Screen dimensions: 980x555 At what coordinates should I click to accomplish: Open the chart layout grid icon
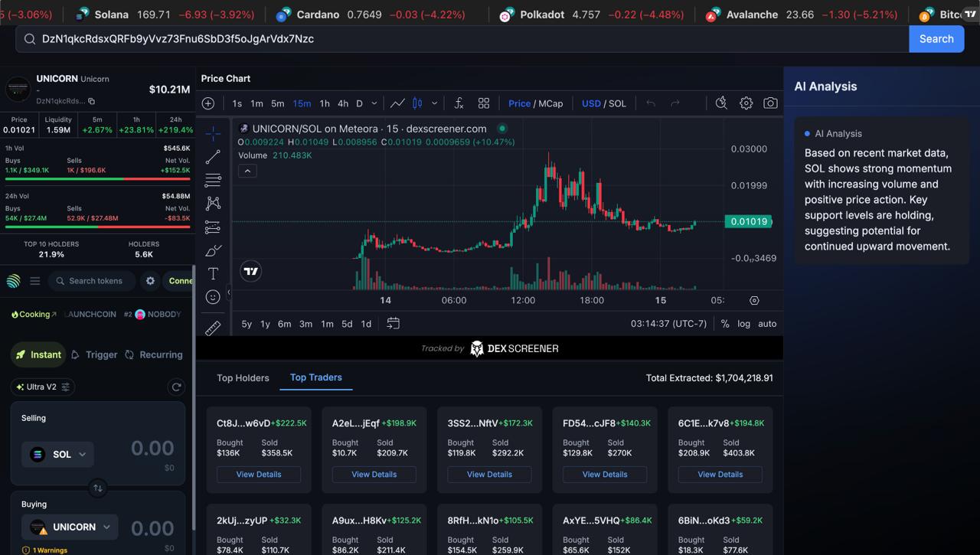click(484, 103)
